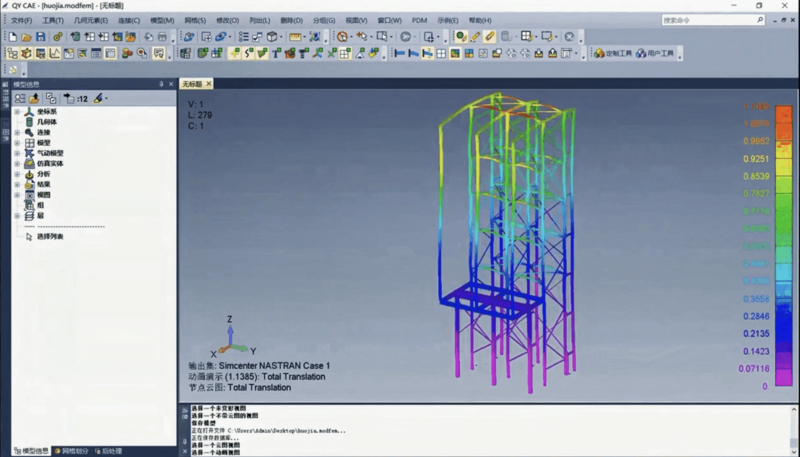Viewport: 800px width, 457px height.
Task: Select the 仿真实体 tree item
Action: 49,163
